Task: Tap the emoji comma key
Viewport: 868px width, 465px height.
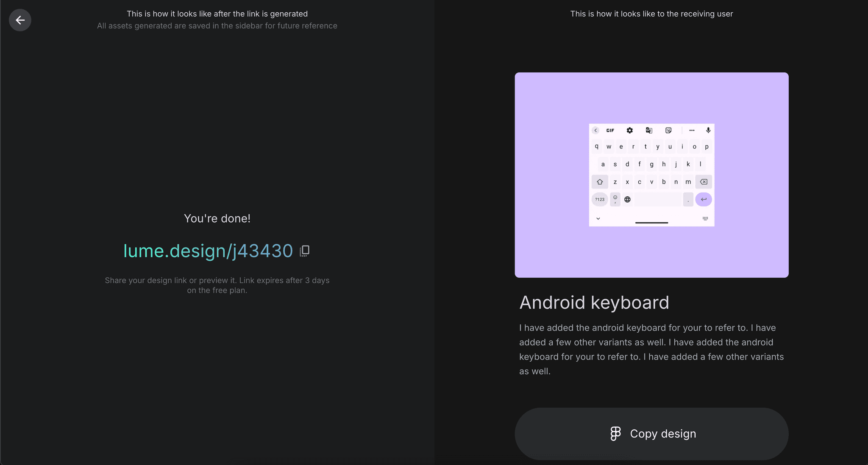Action: 615,199
